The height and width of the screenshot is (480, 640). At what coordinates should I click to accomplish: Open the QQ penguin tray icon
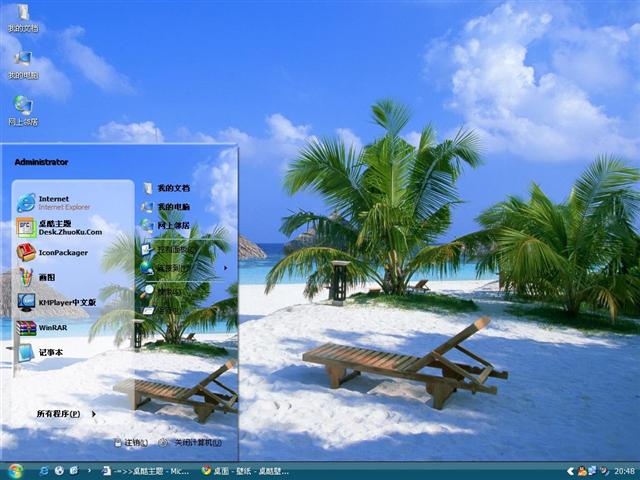click(582, 472)
